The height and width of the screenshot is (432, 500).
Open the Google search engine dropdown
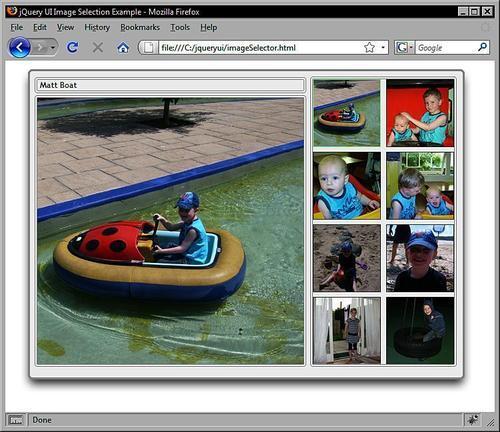tap(404, 48)
